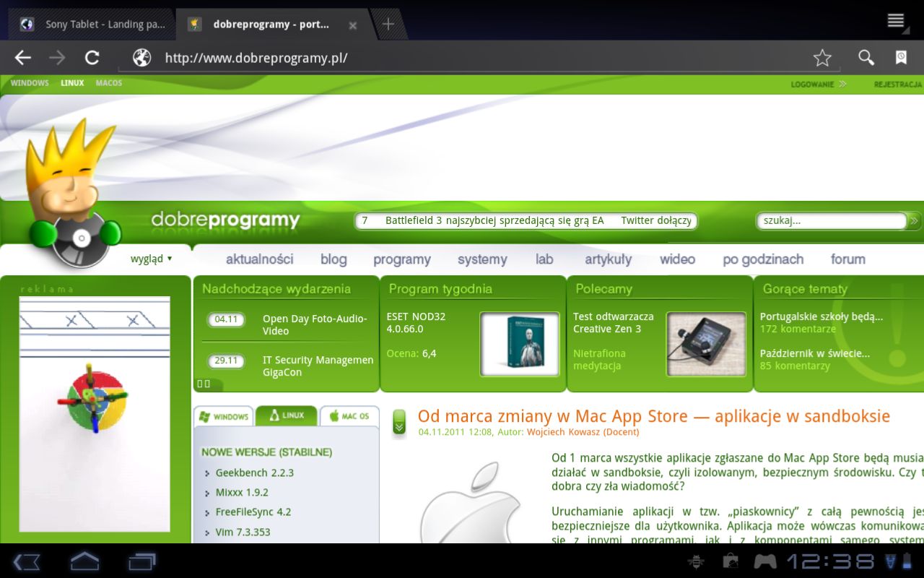Select the LINUX software tab

[x=287, y=415]
